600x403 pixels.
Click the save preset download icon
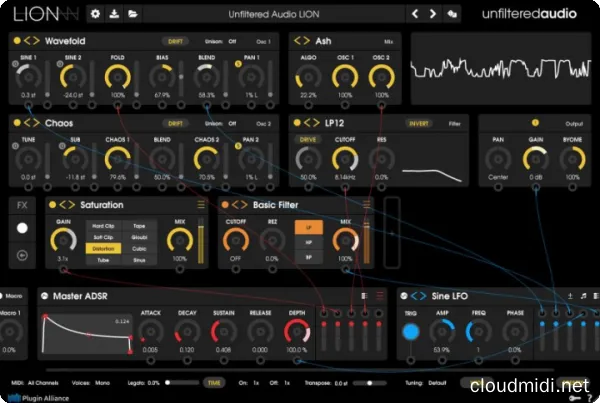(x=114, y=14)
